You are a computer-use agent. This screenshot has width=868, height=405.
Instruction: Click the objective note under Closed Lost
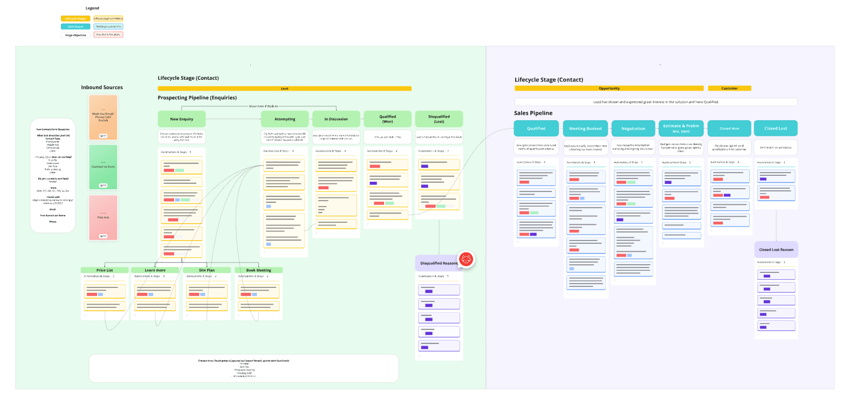tap(776, 147)
